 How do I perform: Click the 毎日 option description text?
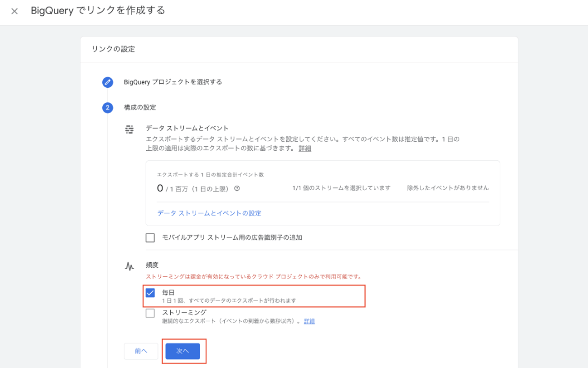click(229, 300)
